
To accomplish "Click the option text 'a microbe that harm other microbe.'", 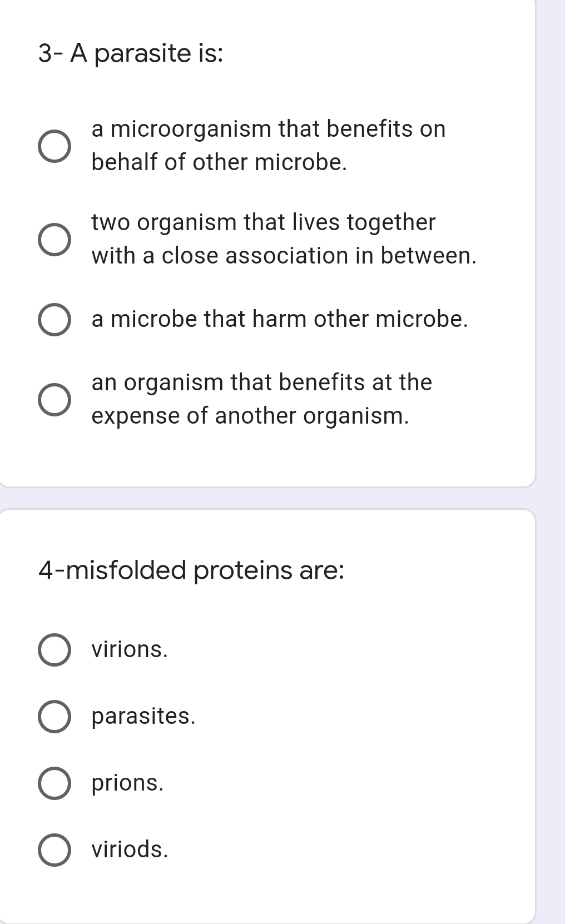I will pyautogui.click(x=280, y=319).
